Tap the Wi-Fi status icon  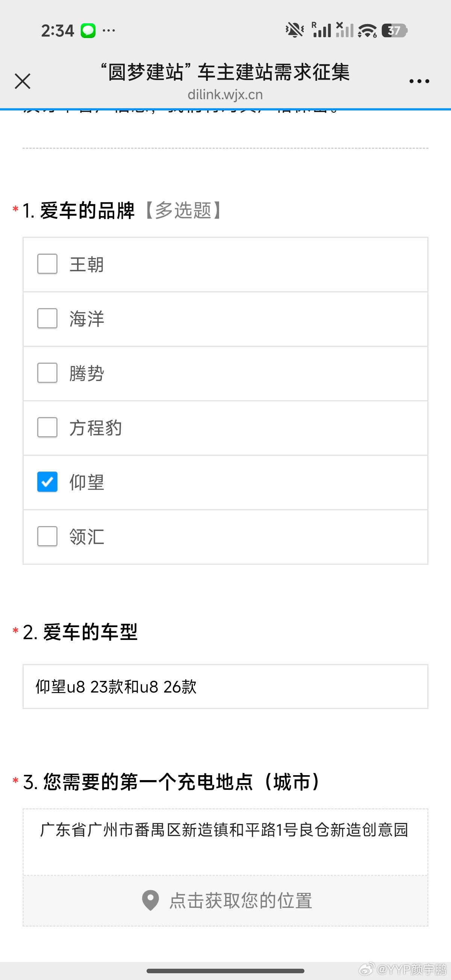pos(367,30)
